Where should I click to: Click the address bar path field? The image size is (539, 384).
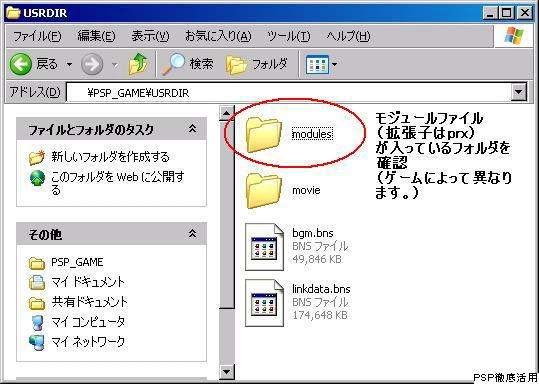(288, 92)
